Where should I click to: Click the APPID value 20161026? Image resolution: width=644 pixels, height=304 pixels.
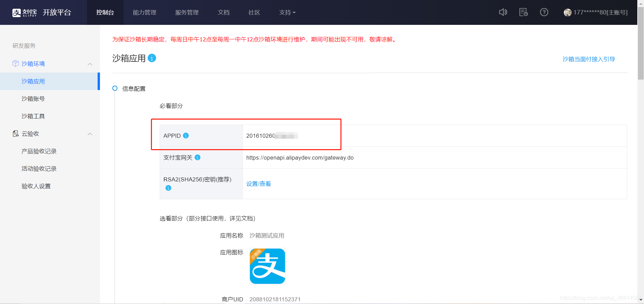coord(272,136)
